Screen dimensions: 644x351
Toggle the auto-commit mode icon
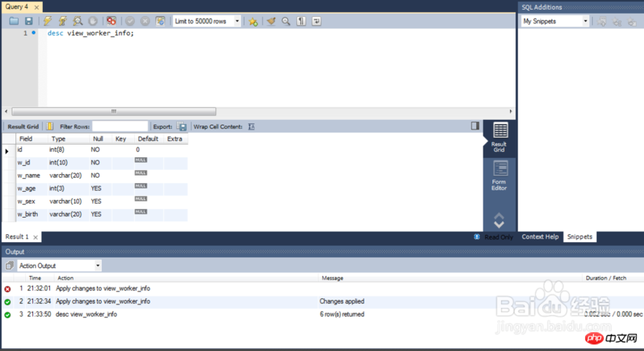tap(160, 21)
